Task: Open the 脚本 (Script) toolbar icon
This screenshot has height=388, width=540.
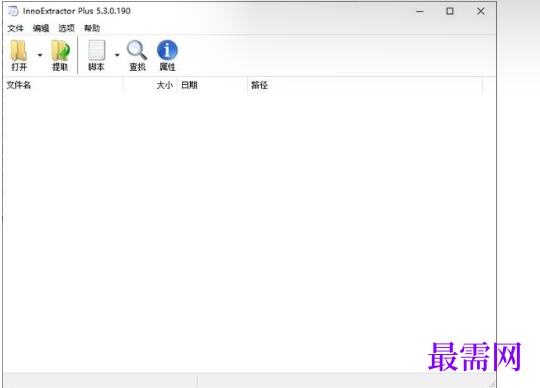Action: pos(97,50)
